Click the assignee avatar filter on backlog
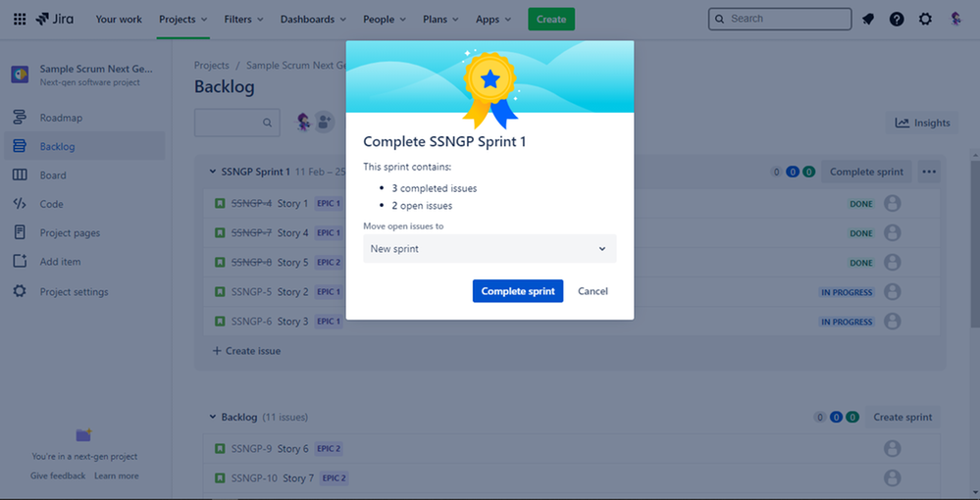 304,122
